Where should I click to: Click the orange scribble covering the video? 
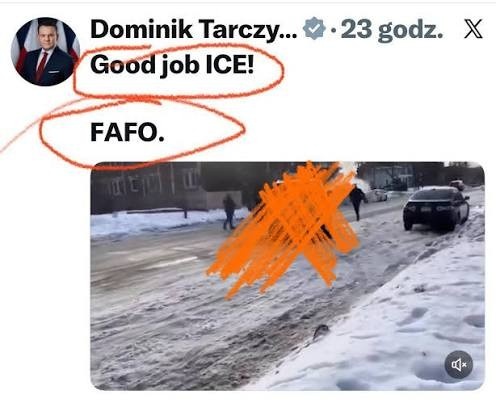(287, 230)
